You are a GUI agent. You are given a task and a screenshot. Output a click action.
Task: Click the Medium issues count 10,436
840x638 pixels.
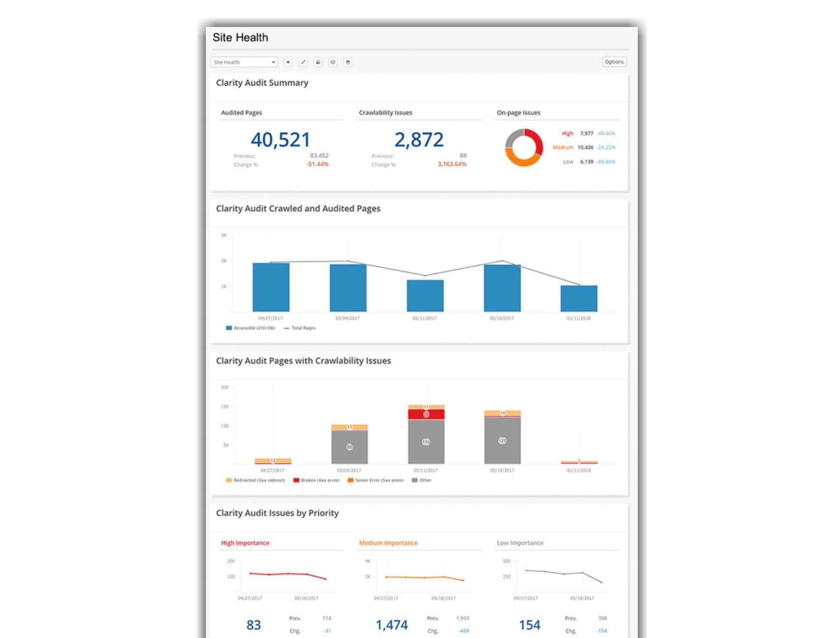pyautogui.click(x=585, y=147)
